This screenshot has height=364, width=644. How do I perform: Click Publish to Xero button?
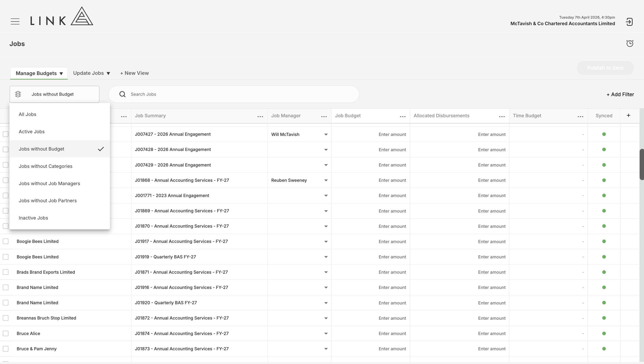tap(605, 68)
